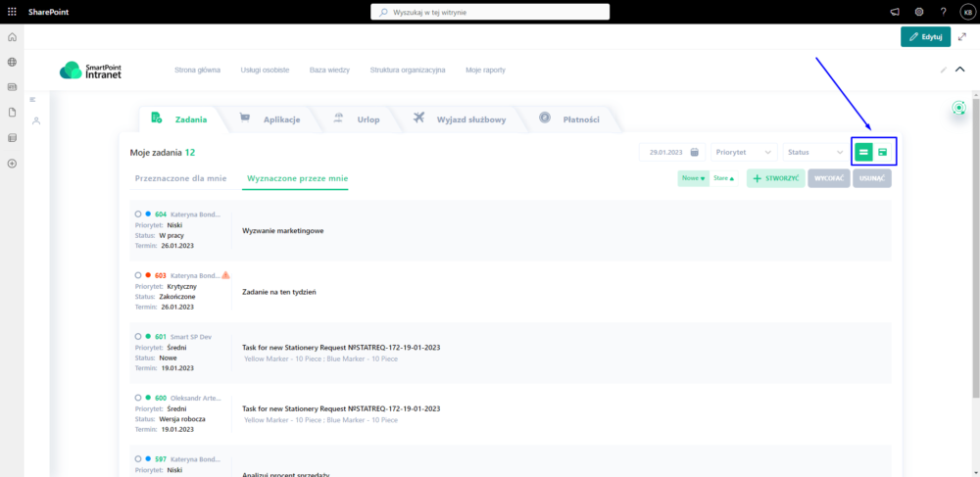Image resolution: width=980 pixels, height=477 pixels.
Task: Open the Przeznaczone dla mnie tab
Action: [180, 178]
